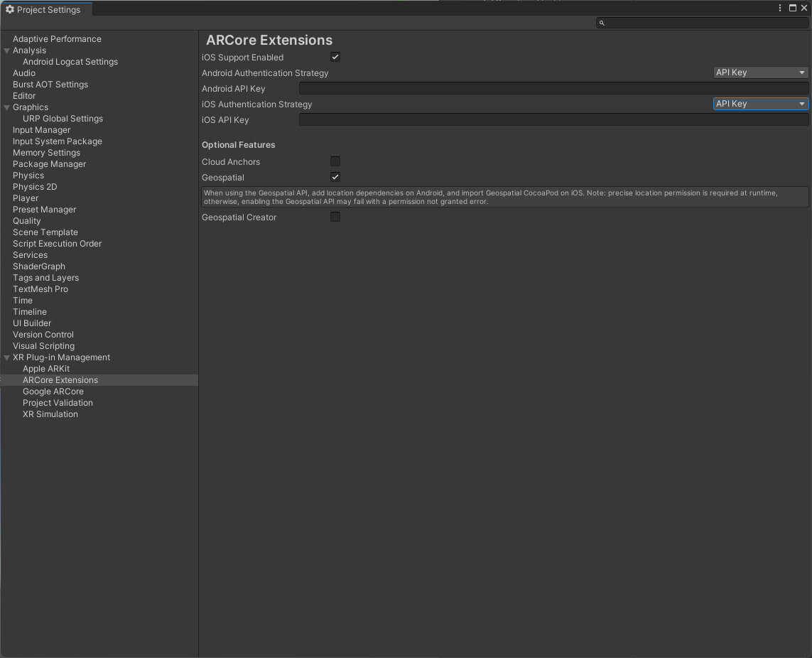Select Physics 2D settings
812x658 pixels.
click(35, 187)
